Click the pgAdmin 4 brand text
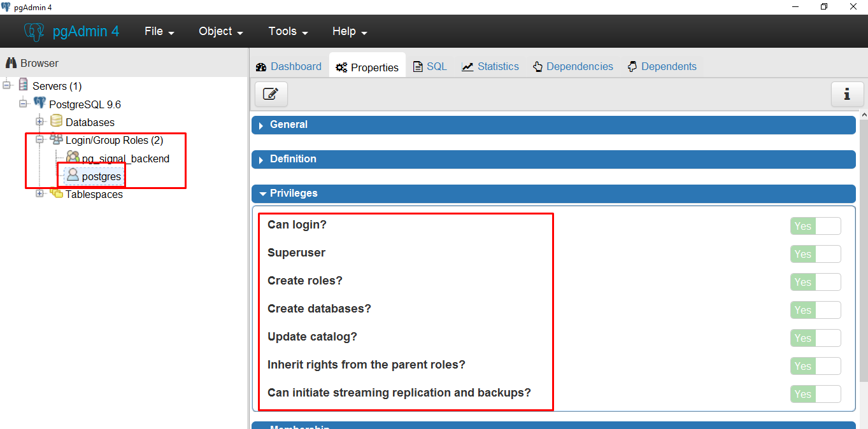 pos(85,31)
